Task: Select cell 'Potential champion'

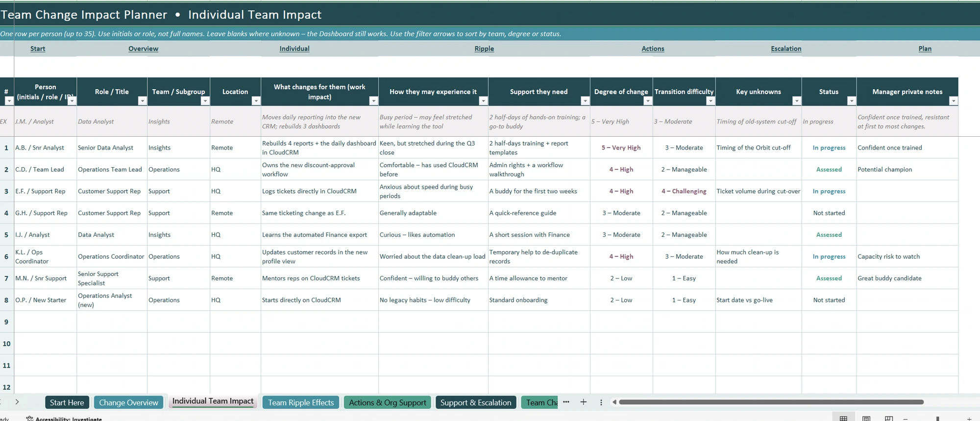Action: pos(907,170)
